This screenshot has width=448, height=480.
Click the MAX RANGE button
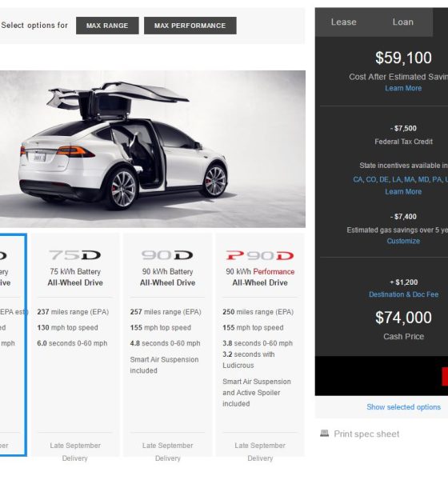tap(107, 26)
